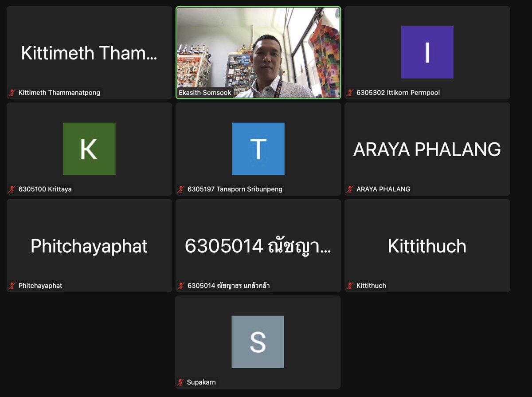The image size is (532, 397).
Task: Click the 6305014 ณัชญาธร แกล้วกล้า label
Action: point(228,286)
